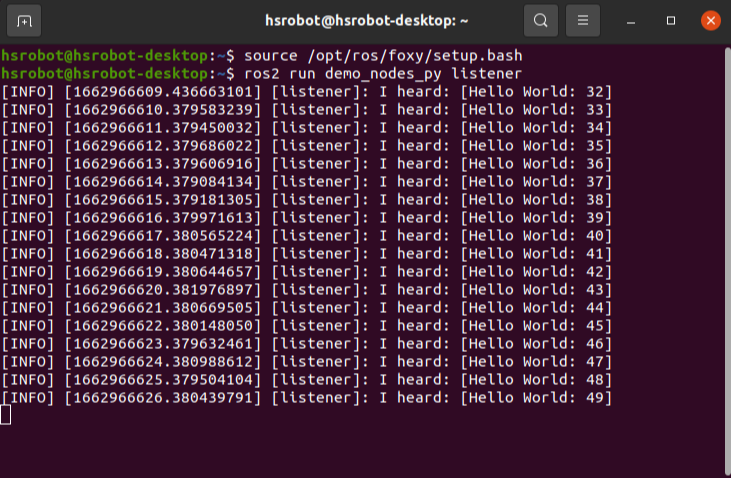Click the line Hello World: 48
731x478 pixels.
(x=306, y=380)
